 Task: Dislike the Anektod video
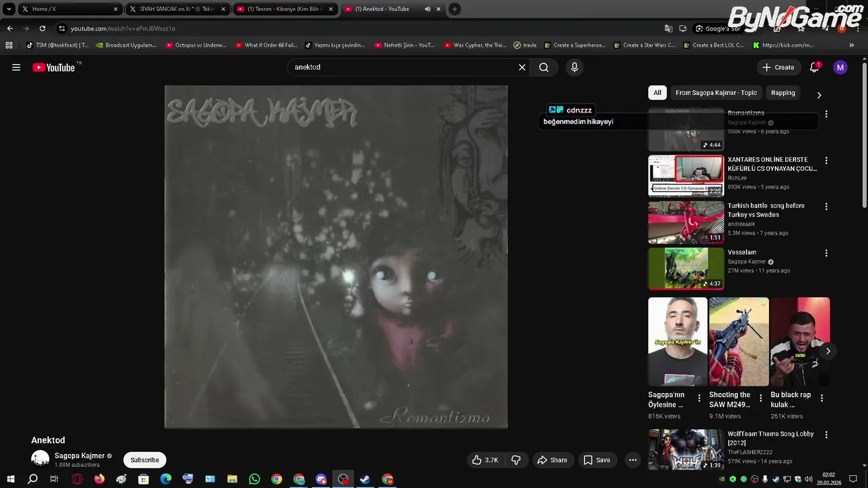click(x=516, y=460)
